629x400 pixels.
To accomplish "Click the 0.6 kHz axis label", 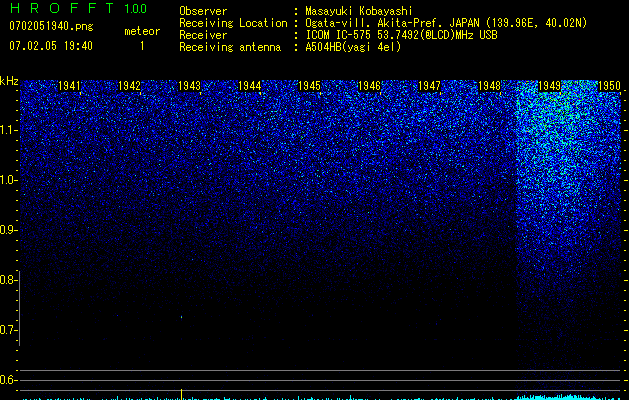I will [x=9, y=380].
